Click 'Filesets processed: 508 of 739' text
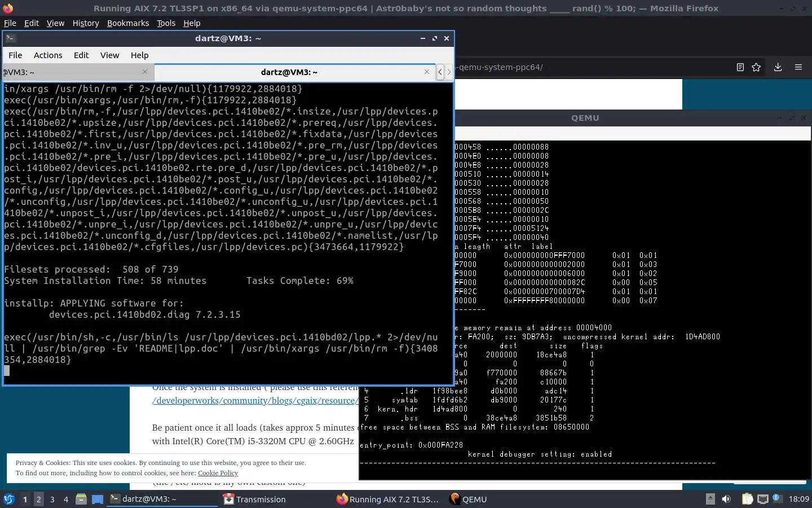Screen dimensions: 812x508 coord(91,269)
